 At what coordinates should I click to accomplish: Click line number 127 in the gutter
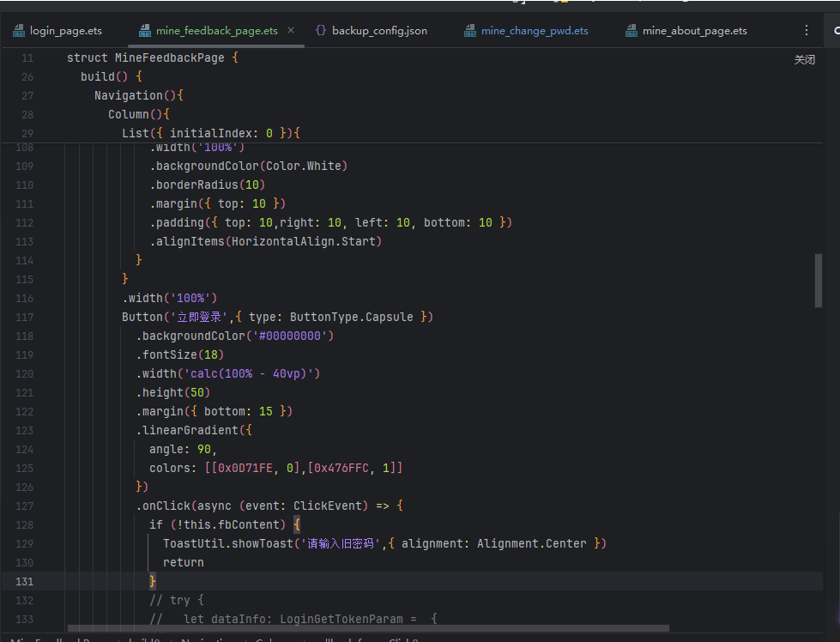[24, 506]
